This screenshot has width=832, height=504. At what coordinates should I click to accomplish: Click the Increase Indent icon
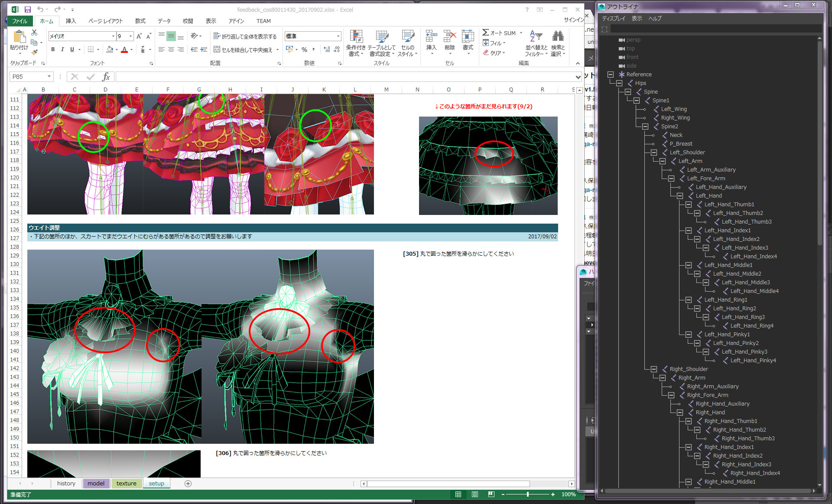(x=204, y=49)
